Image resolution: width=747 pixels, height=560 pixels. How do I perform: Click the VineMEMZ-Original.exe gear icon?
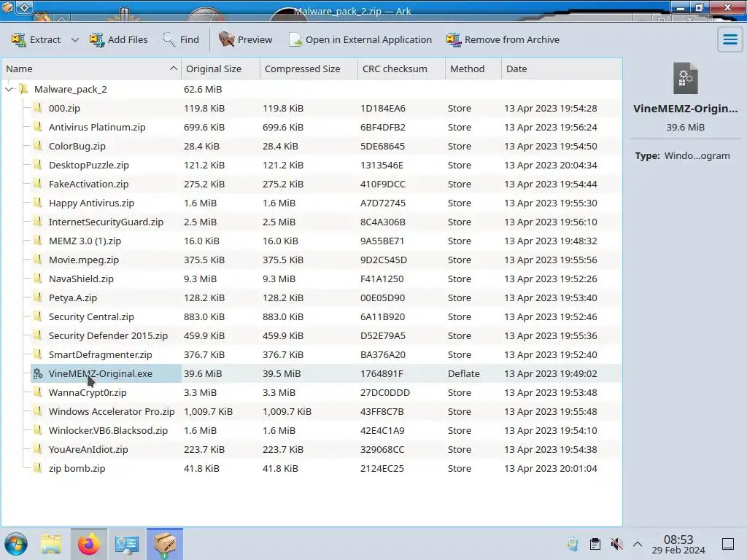coord(38,374)
